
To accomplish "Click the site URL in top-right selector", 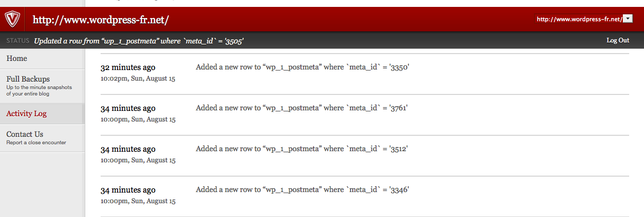I will [578, 19].
